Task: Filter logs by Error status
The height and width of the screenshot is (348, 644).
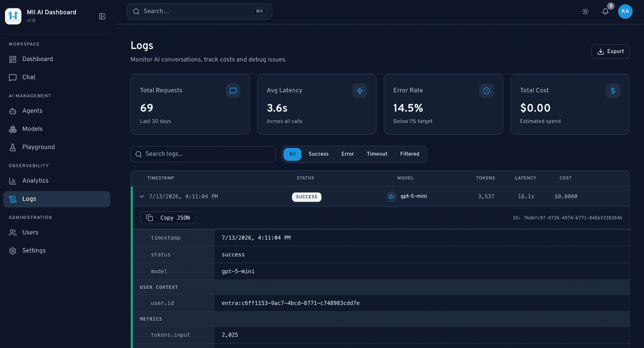Action: pos(347,154)
